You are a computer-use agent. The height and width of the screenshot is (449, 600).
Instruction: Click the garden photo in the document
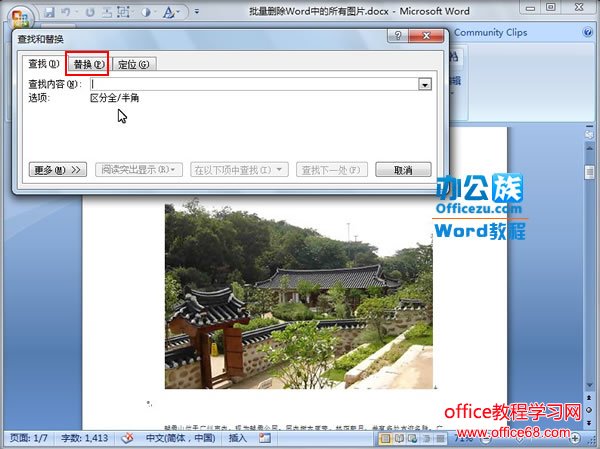pyautogui.click(x=300, y=296)
